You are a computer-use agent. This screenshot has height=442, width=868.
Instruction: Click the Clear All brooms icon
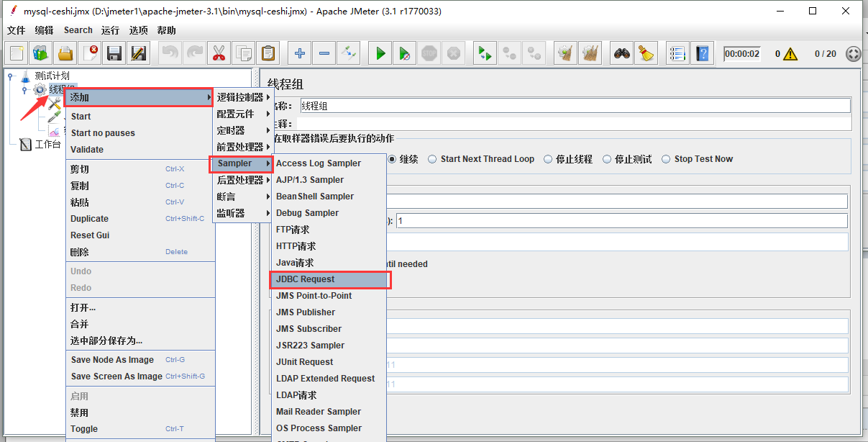590,53
